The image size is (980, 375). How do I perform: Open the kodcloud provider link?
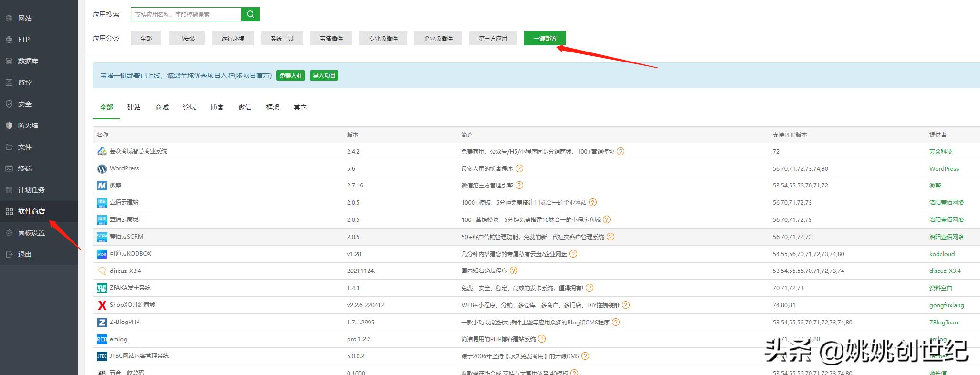coord(942,254)
